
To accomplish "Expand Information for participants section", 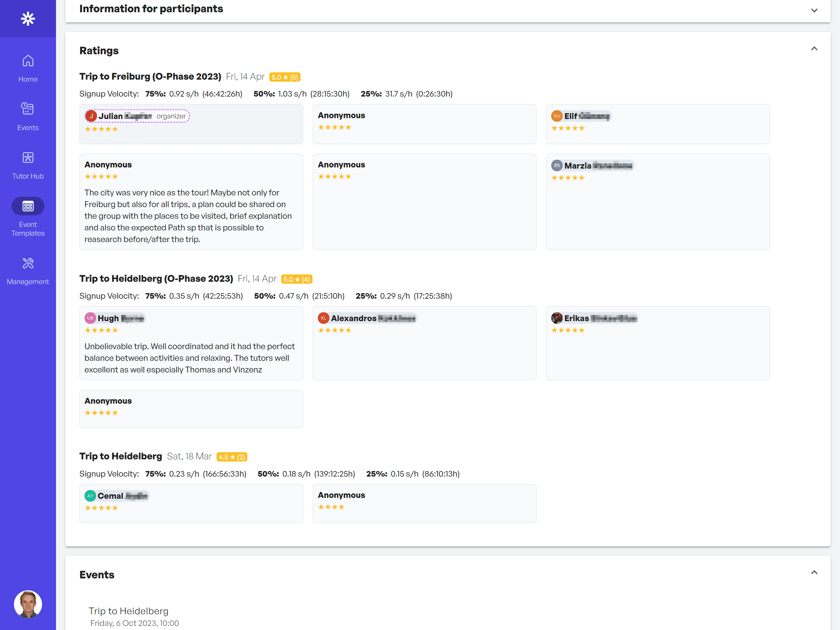I will (x=814, y=10).
